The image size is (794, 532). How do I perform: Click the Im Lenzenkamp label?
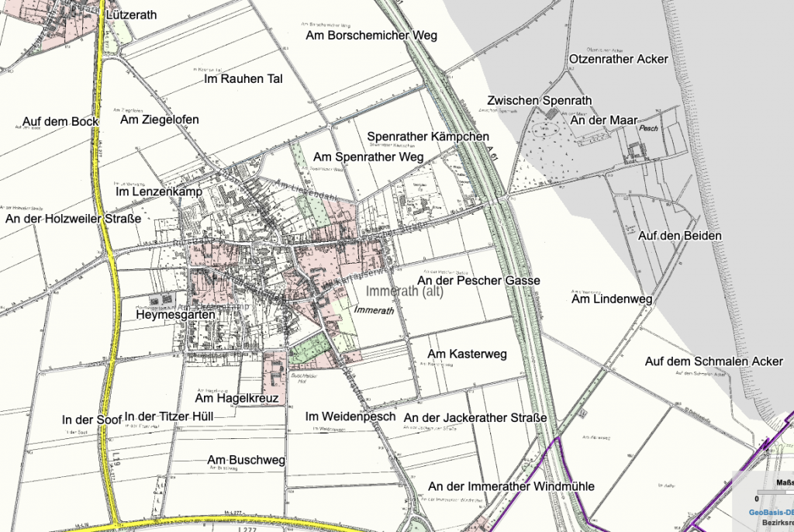(x=158, y=191)
